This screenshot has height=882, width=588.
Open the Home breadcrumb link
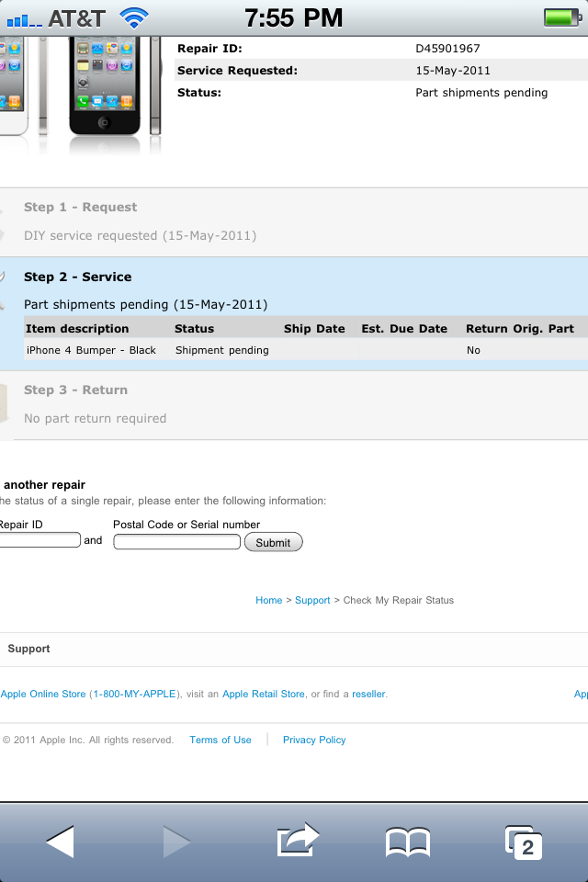[x=269, y=600]
